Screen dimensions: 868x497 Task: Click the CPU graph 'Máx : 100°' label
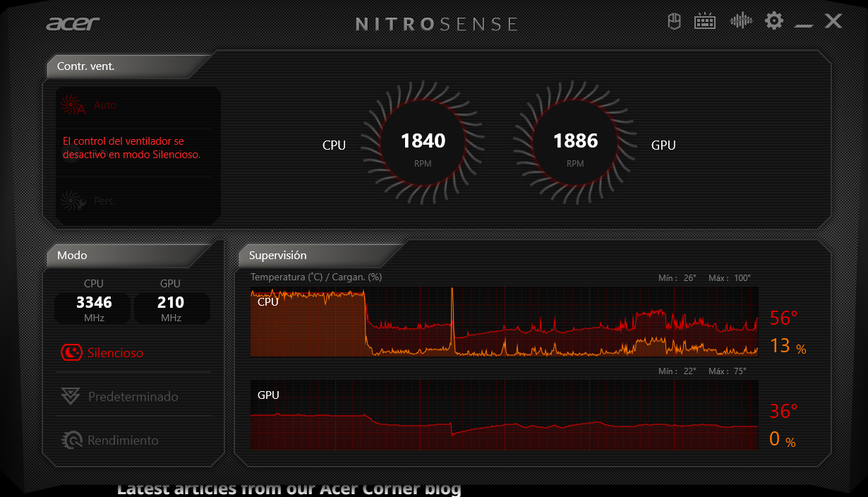730,278
